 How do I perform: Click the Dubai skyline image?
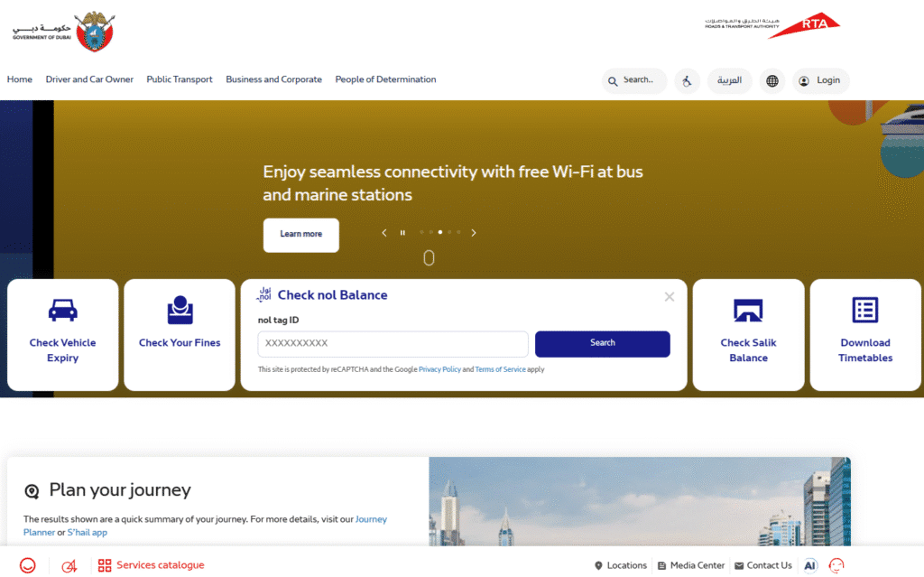pyautogui.click(x=640, y=501)
